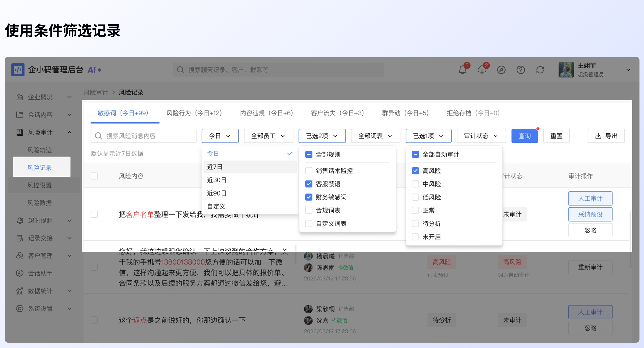Choose 自定义 date range option

(x=250, y=206)
